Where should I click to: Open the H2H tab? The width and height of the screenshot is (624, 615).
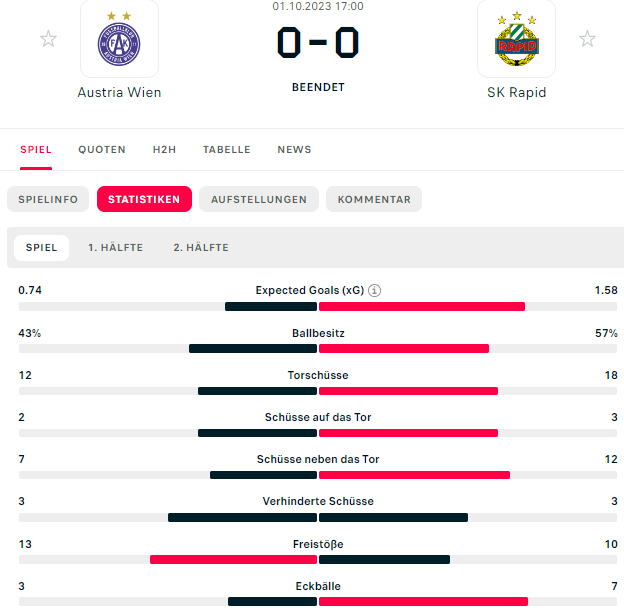(x=164, y=150)
